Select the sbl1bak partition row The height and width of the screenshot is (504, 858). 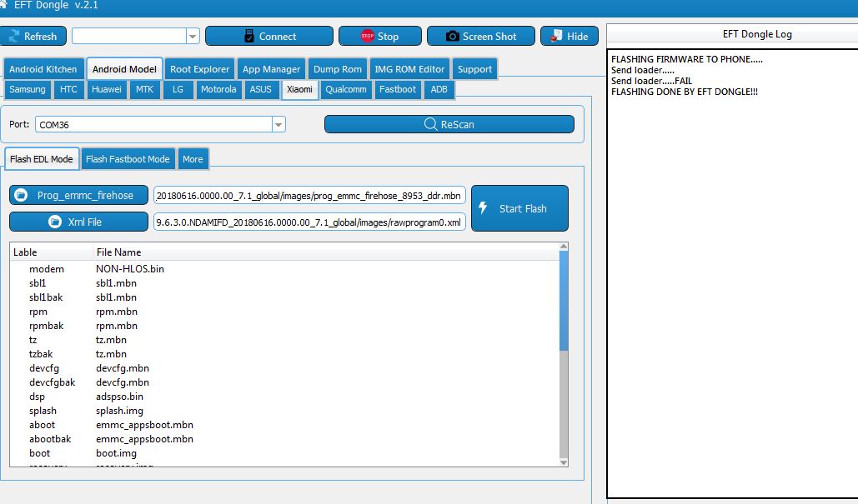pyautogui.click(x=284, y=297)
